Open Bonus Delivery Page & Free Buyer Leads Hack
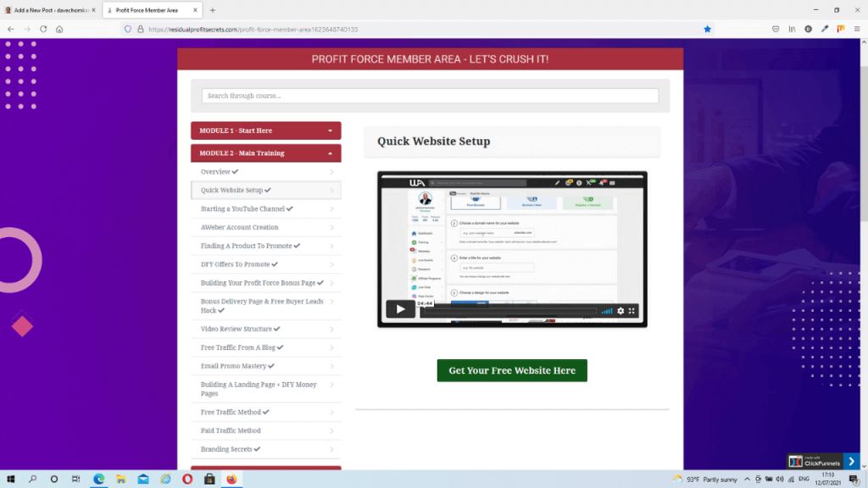This screenshot has height=488, width=868. coord(265,306)
